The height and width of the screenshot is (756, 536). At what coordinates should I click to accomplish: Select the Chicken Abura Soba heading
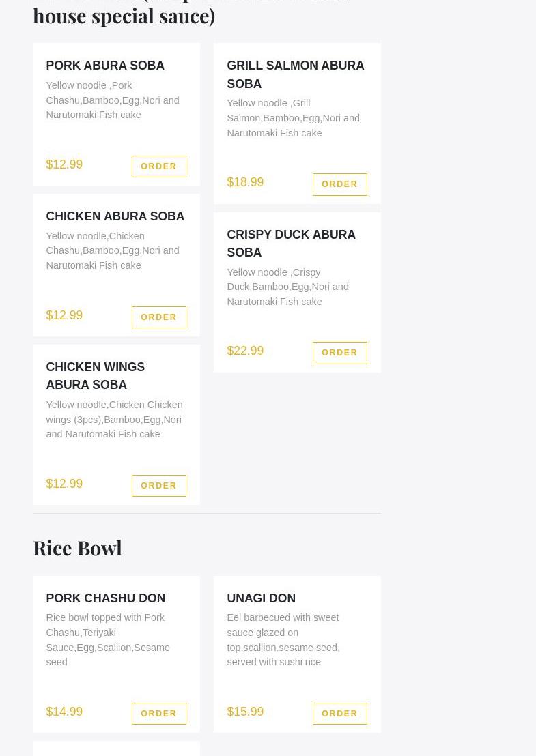click(115, 216)
